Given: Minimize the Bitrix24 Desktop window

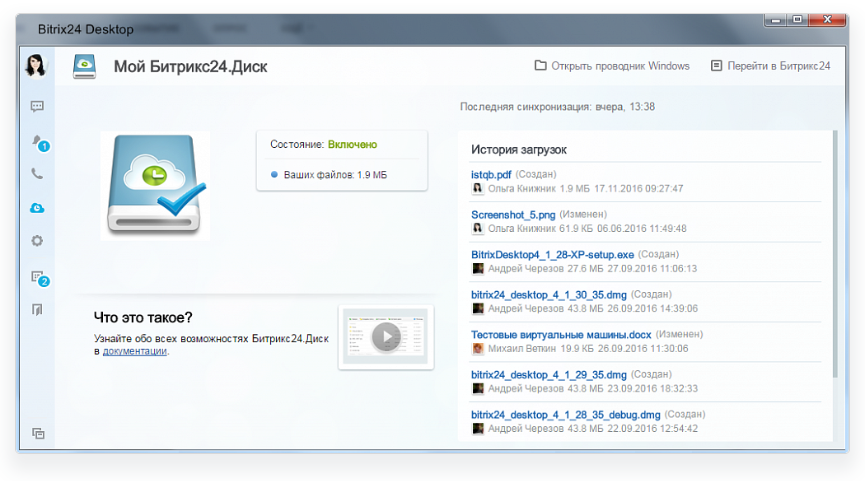Looking at the screenshot, I should pos(776,20).
